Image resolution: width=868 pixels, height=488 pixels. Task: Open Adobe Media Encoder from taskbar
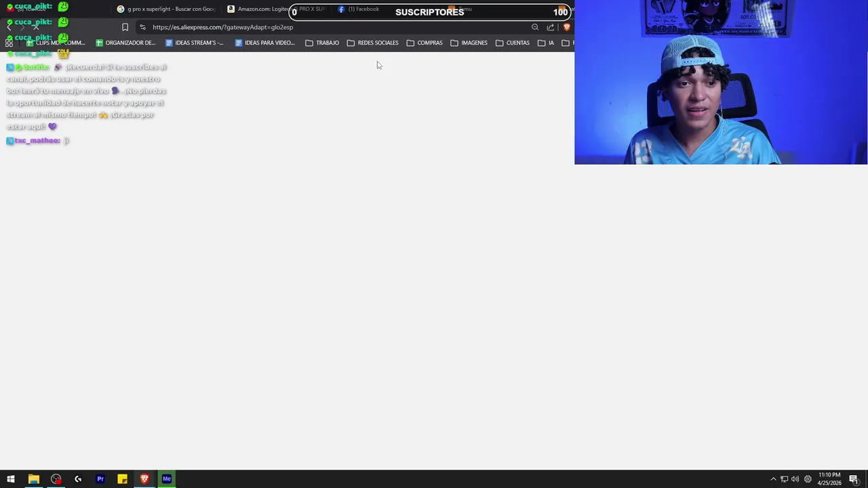[x=167, y=479]
